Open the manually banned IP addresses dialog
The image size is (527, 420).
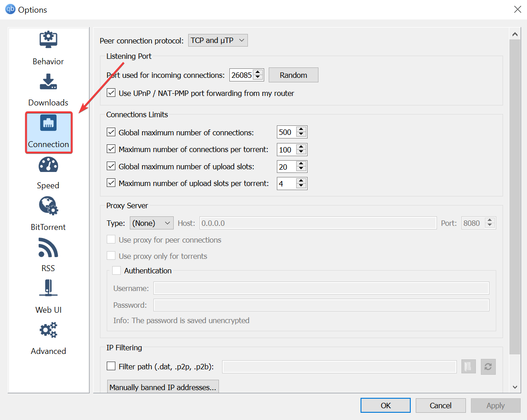(162, 387)
